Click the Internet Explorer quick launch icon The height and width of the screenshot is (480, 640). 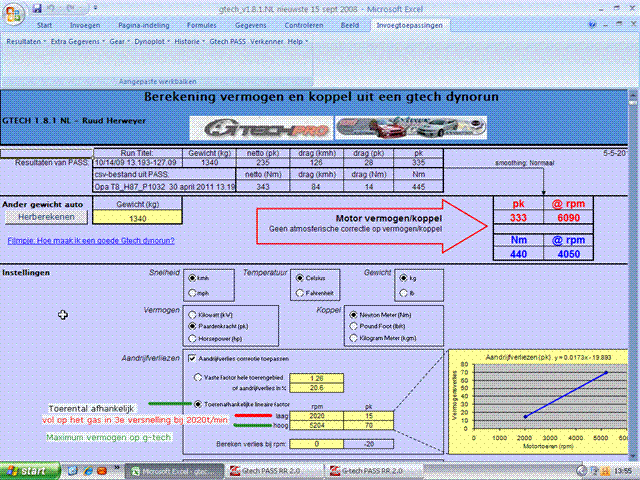pos(87,471)
